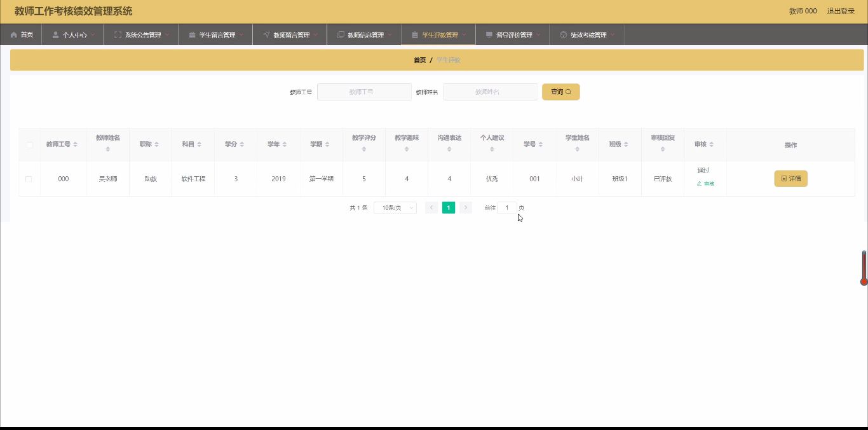Sort by the 学年 column arrows
Viewport: 868px width, 430px height.
(285, 145)
